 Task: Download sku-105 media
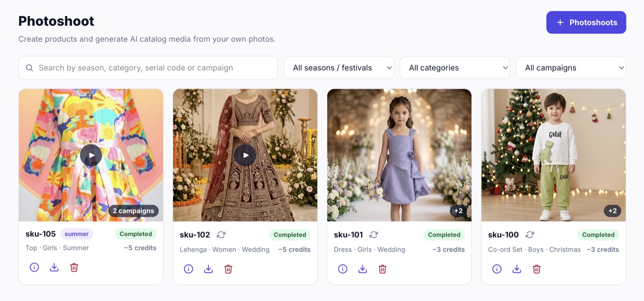coord(54,267)
